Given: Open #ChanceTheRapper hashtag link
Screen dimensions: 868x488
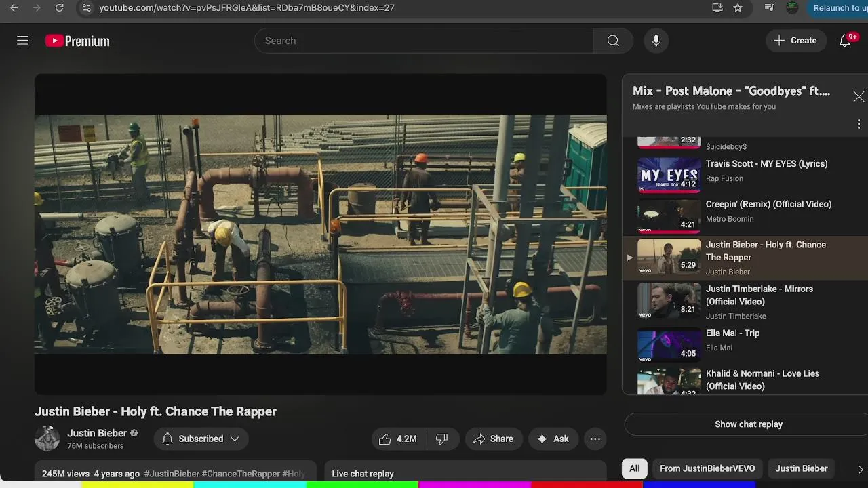Looking at the screenshot, I should coord(241,474).
